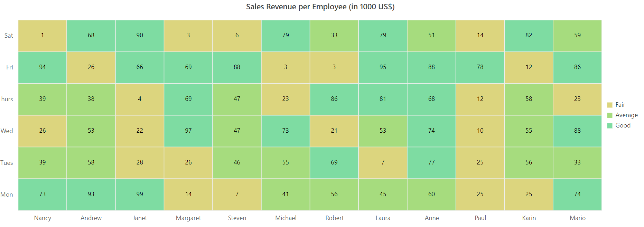Click Margaret's Wednesday cell showing 97

(x=188, y=131)
